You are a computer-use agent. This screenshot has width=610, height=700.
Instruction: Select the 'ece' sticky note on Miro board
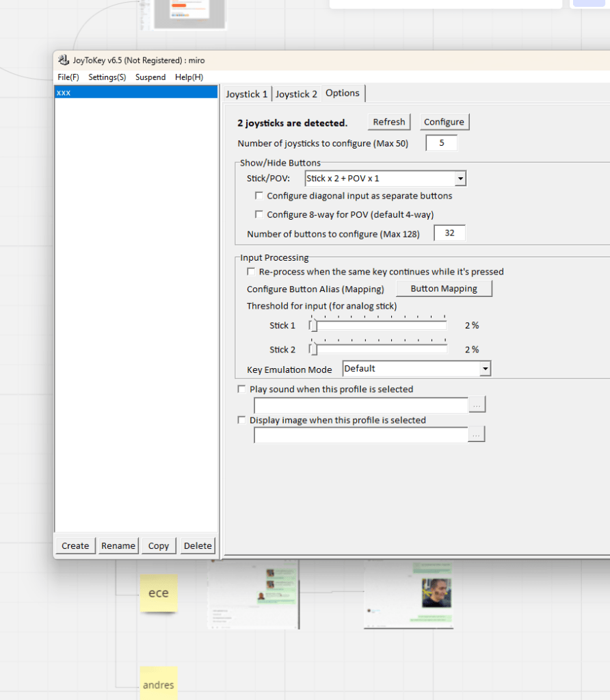159,593
